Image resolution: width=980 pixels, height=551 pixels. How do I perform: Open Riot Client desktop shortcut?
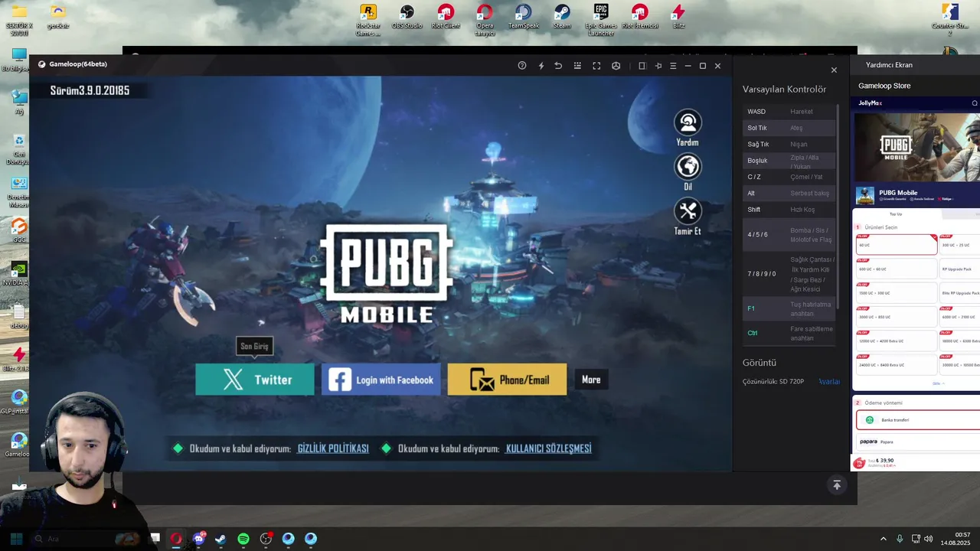point(446,17)
